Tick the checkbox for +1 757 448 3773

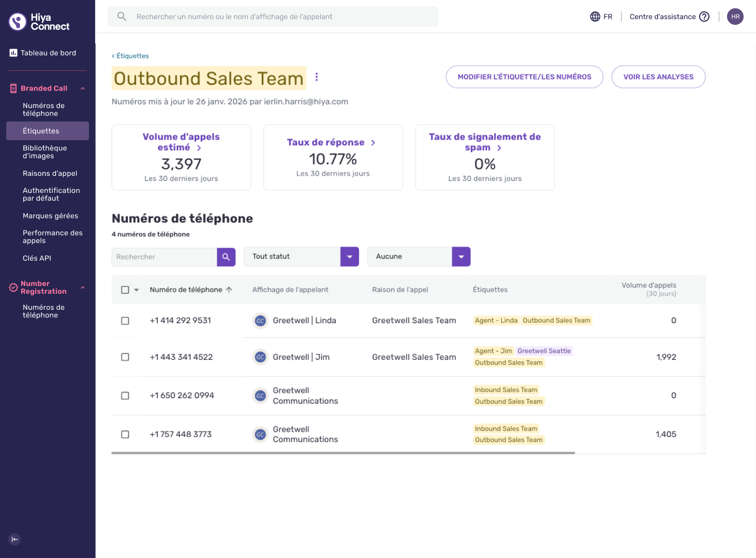125,434
